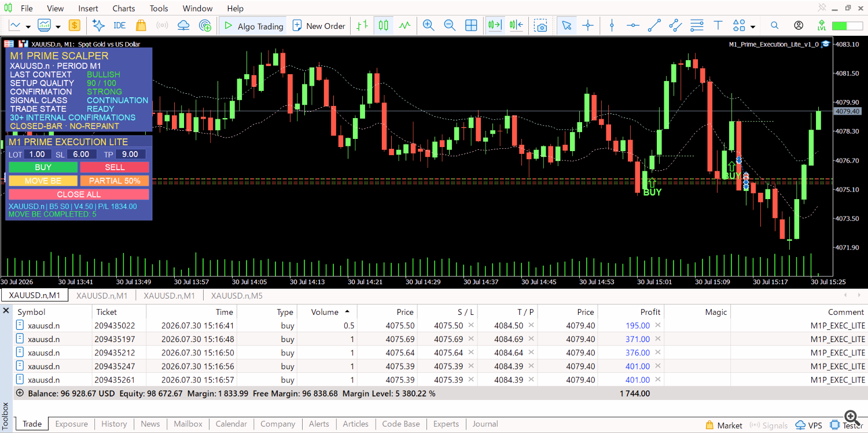This screenshot has width=868, height=433.
Task: Click the CLOSE ALL button
Action: pos(79,195)
